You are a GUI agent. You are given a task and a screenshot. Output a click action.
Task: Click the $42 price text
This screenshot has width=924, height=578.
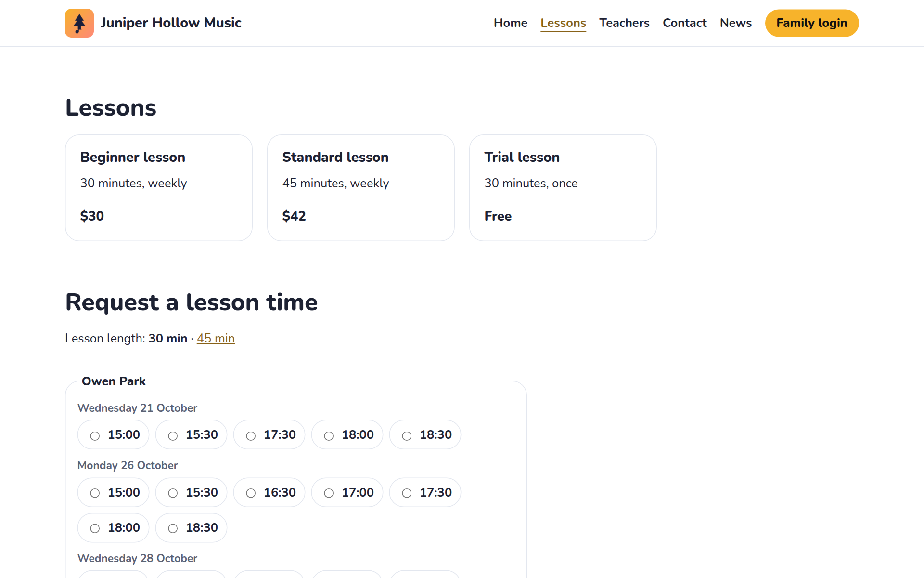tap(294, 216)
